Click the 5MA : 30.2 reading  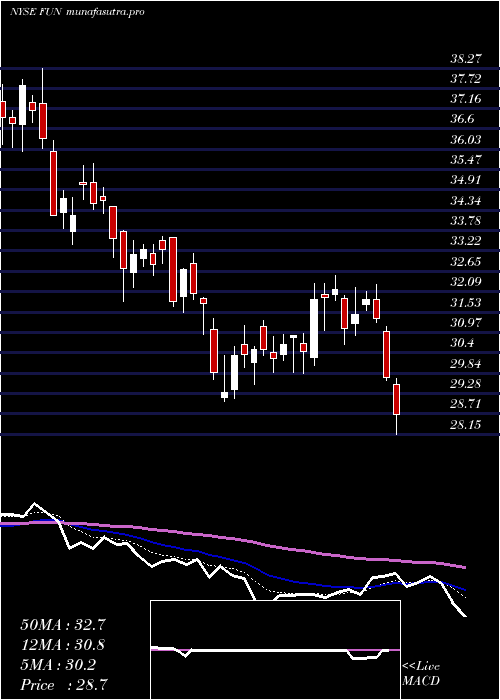click(x=58, y=665)
